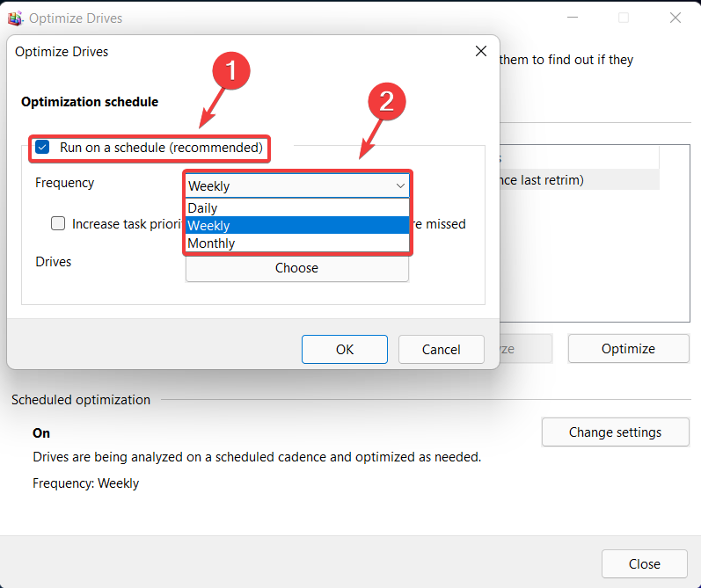Screen dimensions: 701x588
Task: Enable Increase task priority checkbox
Action: [58, 223]
